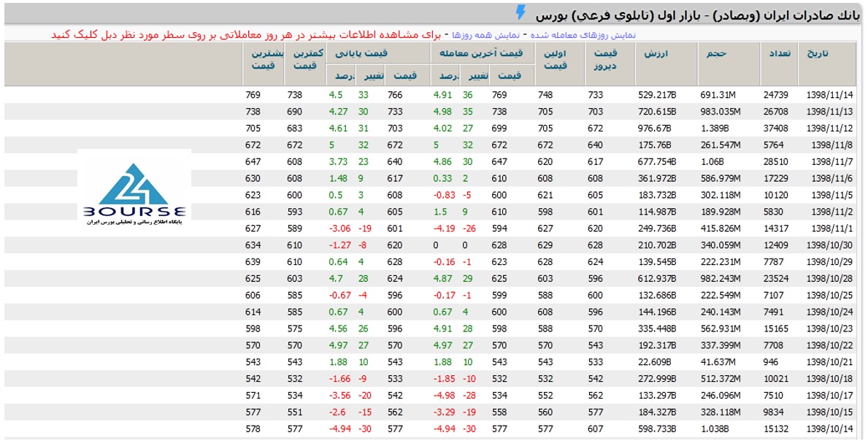Select the row dated 1398/11/7
Image resolution: width=868 pixels, height=441 pixels.
point(431,161)
